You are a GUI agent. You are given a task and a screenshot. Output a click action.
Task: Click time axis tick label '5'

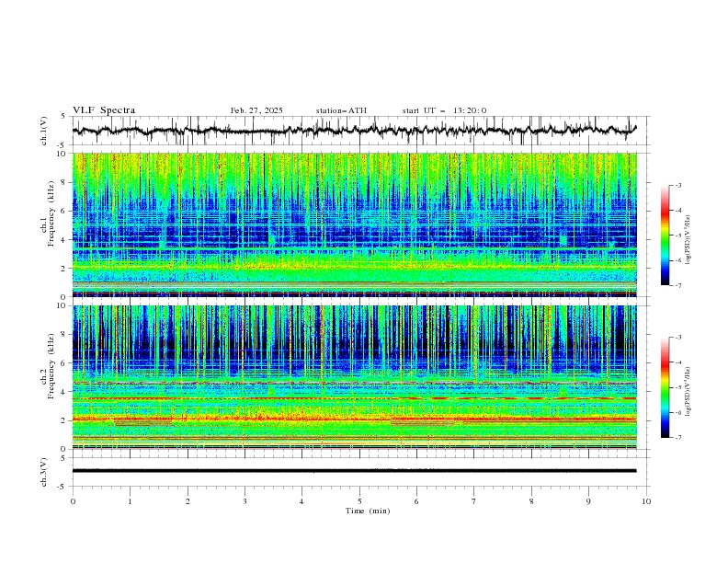click(x=359, y=501)
